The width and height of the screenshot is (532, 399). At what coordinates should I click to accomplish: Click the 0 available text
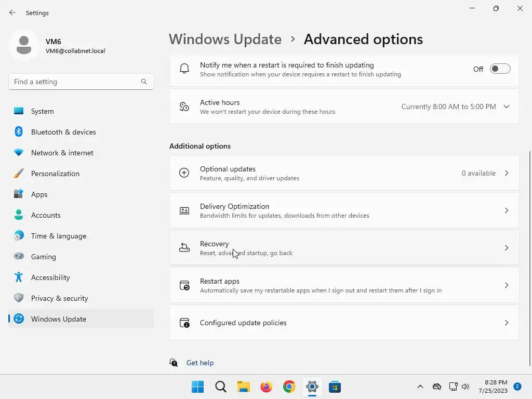478,173
